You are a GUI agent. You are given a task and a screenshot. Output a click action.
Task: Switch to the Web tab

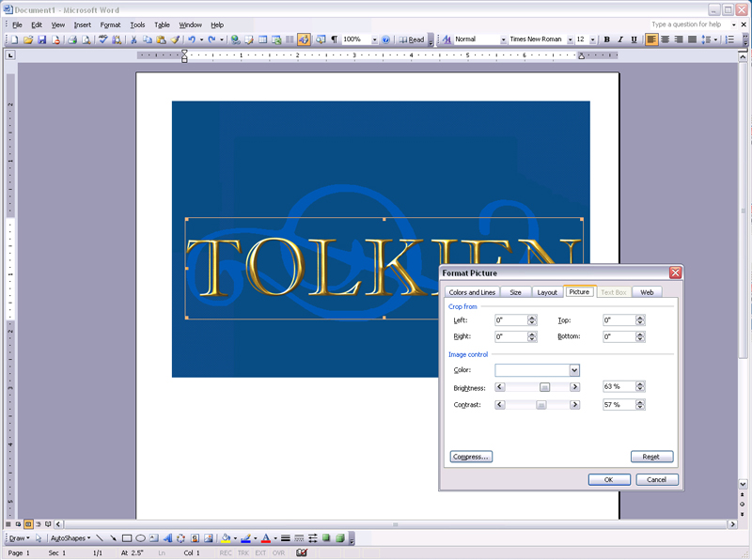tap(647, 292)
